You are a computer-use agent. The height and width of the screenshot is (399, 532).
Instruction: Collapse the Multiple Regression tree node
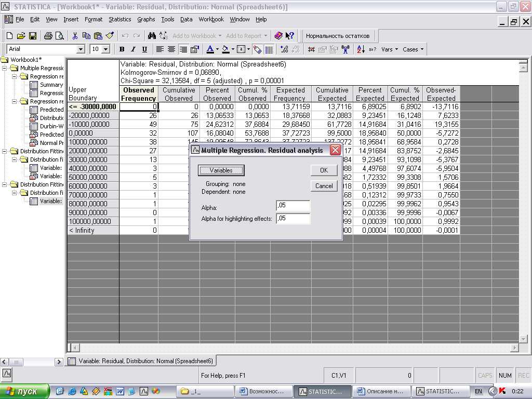click(5, 68)
